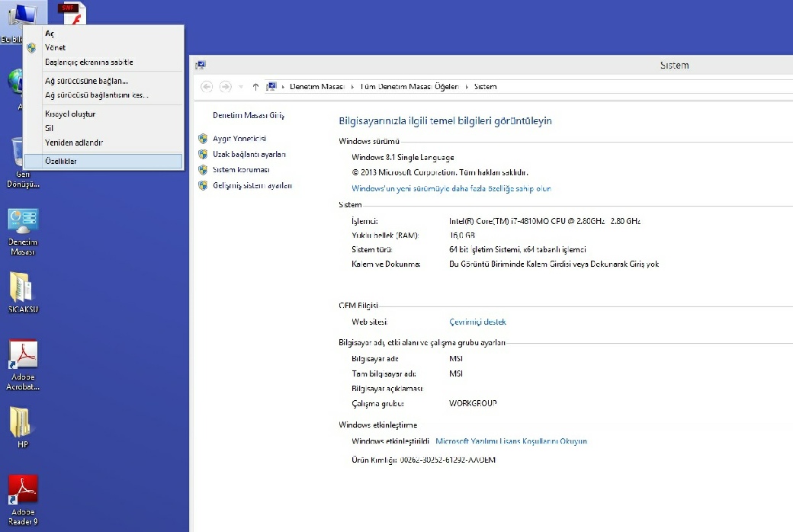Open Uzak bağlantı ayarları link
Screen dimensions: 793x532
tap(249, 154)
